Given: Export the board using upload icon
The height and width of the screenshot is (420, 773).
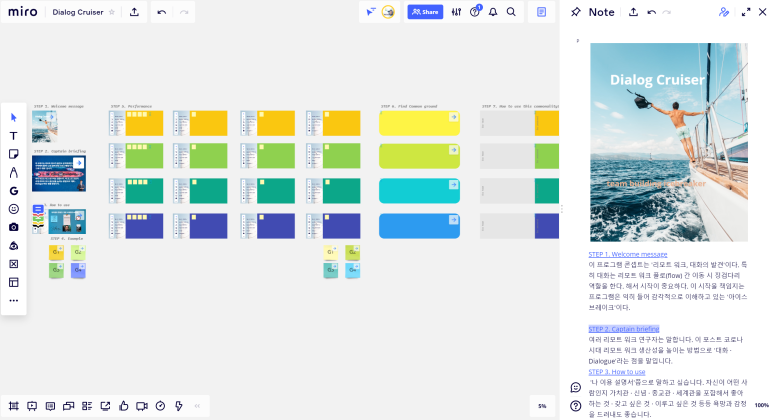Looking at the screenshot, I should click(x=134, y=12).
